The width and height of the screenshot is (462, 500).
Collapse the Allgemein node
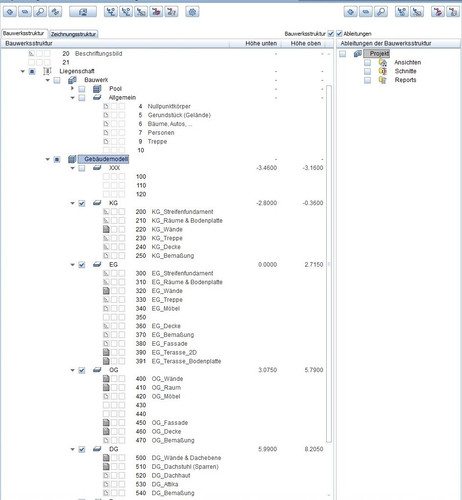[x=72, y=98]
